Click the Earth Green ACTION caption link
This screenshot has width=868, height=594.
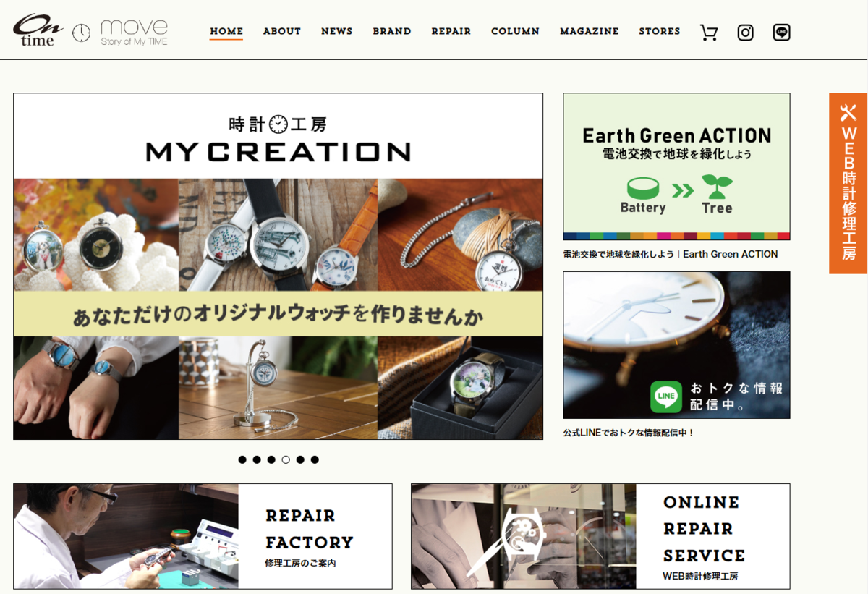671,254
